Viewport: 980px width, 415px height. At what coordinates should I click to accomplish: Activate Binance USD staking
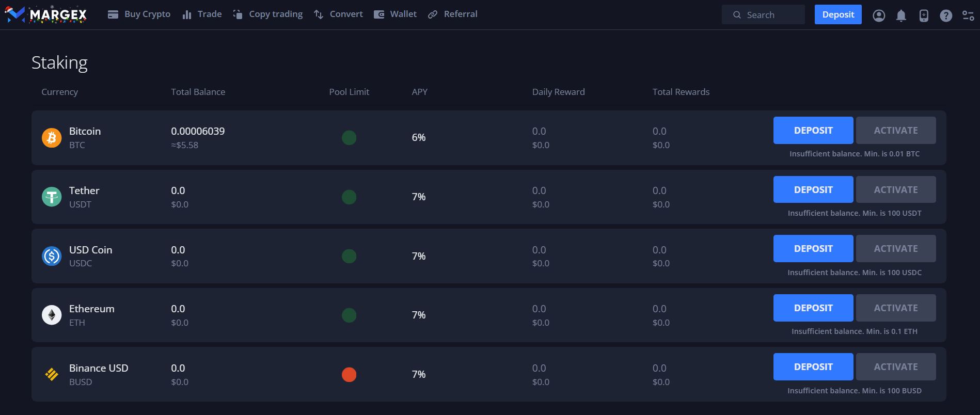[896, 366]
